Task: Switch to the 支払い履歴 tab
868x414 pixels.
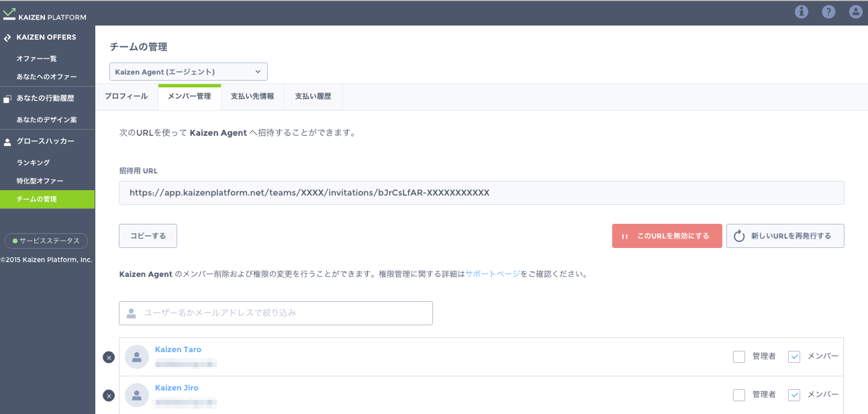Action: 314,97
